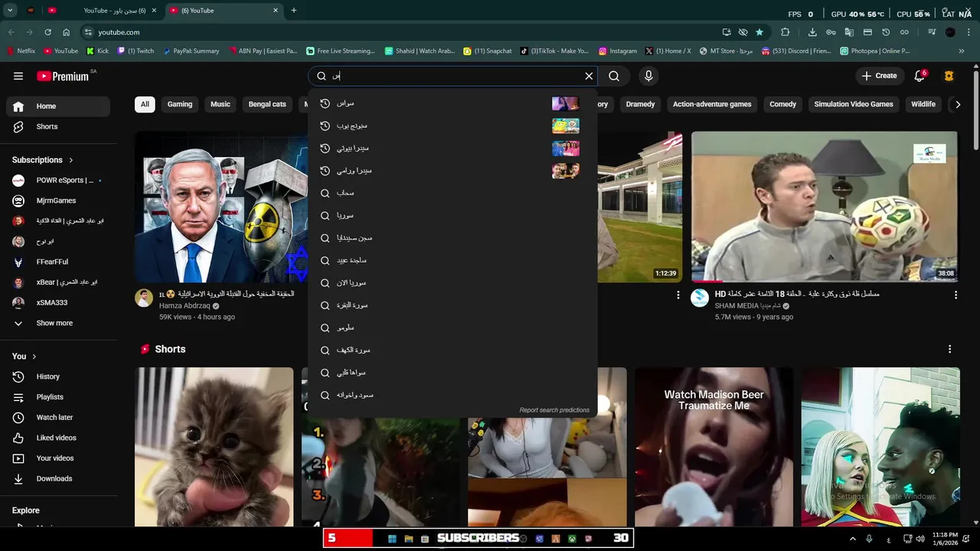Click the Create button
The width and height of the screenshot is (980, 551).
pyautogui.click(x=879, y=76)
